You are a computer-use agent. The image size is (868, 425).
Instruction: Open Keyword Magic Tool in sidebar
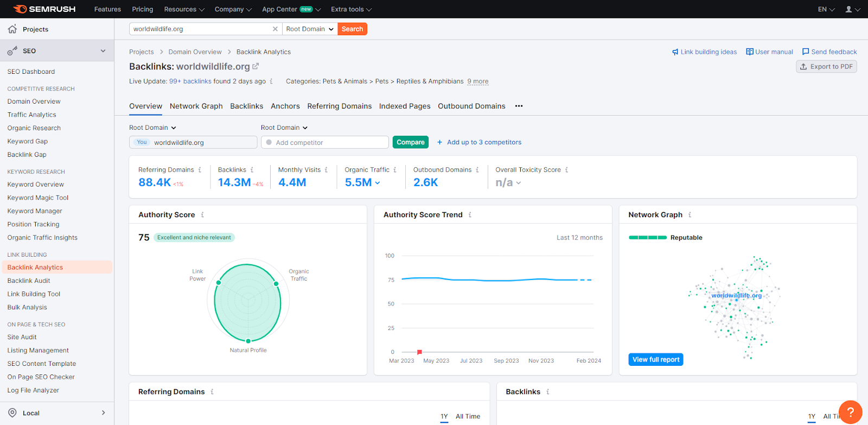(38, 198)
